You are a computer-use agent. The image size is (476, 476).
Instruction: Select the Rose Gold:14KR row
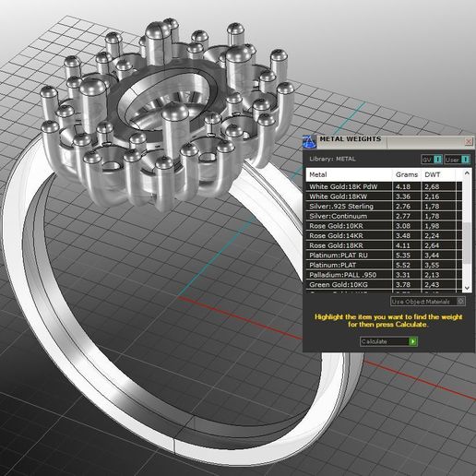(x=384, y=236)
